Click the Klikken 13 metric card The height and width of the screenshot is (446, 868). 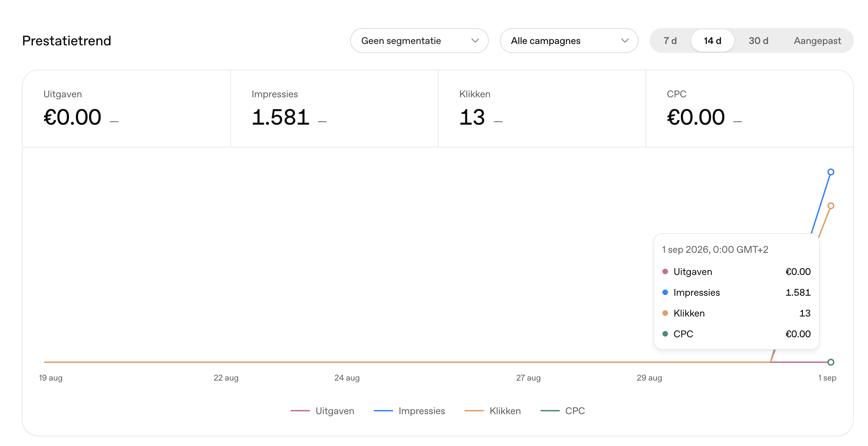542,109
